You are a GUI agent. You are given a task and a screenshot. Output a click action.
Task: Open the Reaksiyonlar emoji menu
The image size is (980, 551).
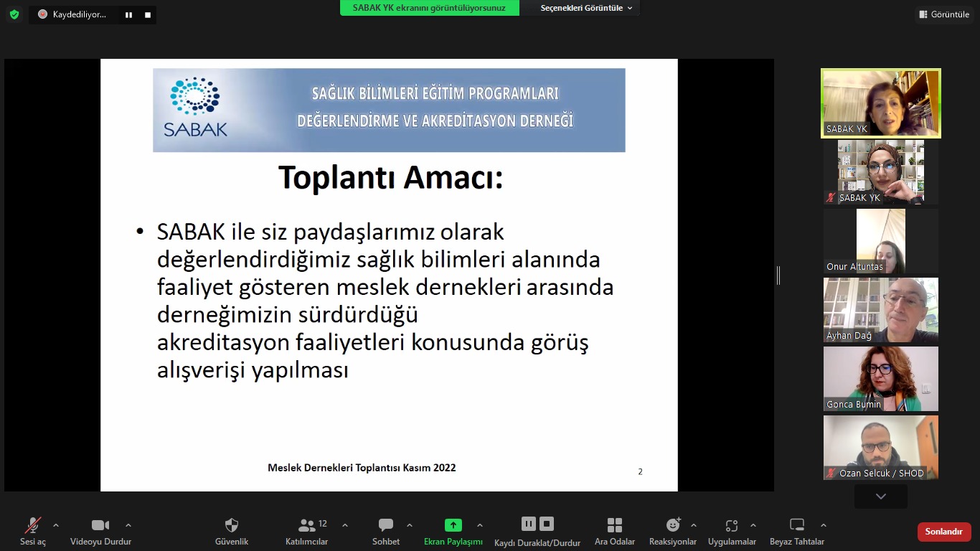(x=673, y=532)
